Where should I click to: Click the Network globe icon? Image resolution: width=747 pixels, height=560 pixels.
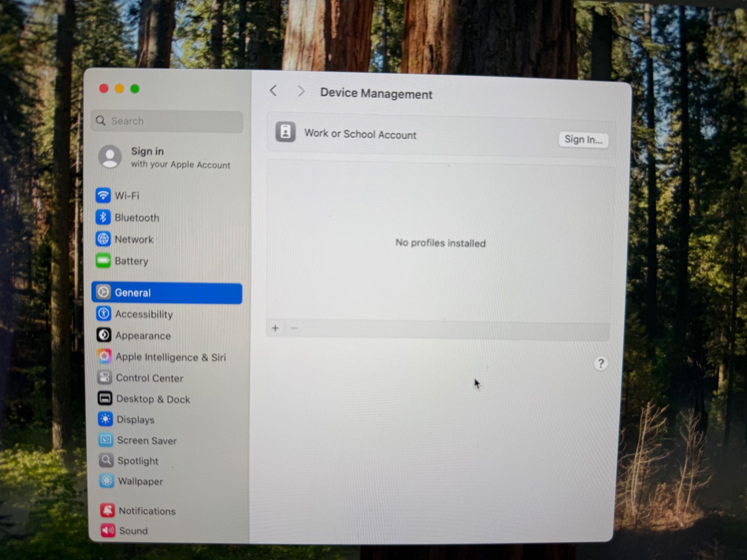point(103,239)
